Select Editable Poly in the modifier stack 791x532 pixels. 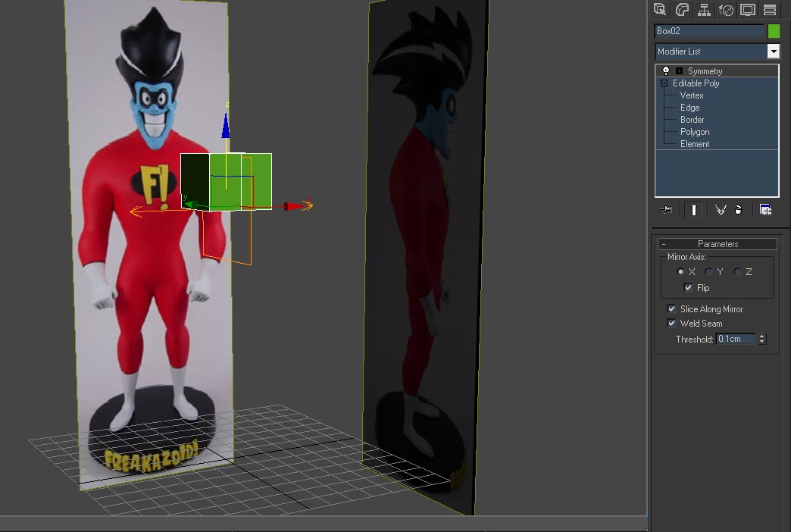click(x=696, y=83)
